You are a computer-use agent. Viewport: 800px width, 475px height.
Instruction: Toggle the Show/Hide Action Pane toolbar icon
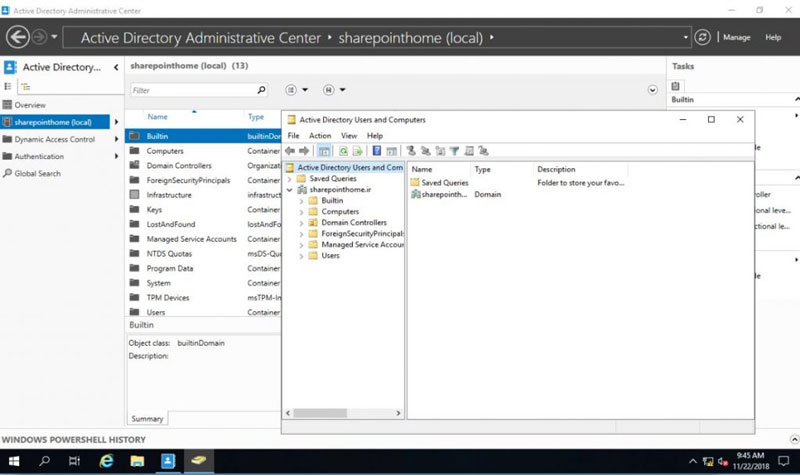pyautogui.click(x=391, y=151)
